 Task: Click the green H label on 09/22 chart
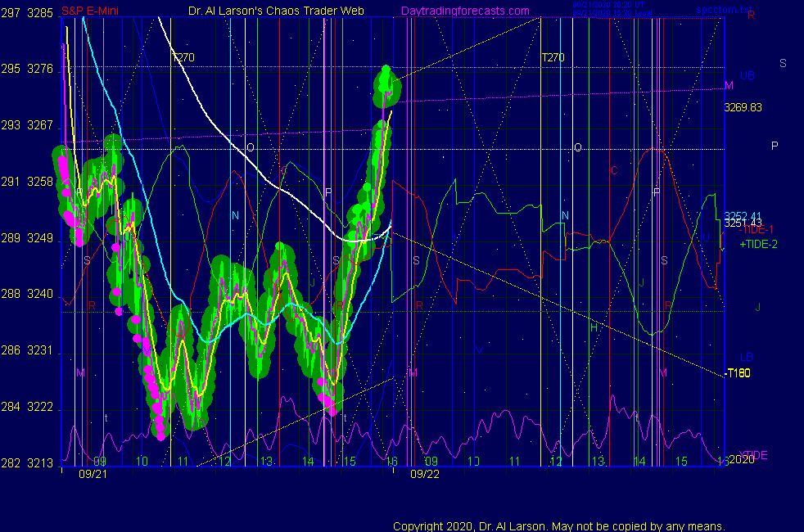pos(594,327)
